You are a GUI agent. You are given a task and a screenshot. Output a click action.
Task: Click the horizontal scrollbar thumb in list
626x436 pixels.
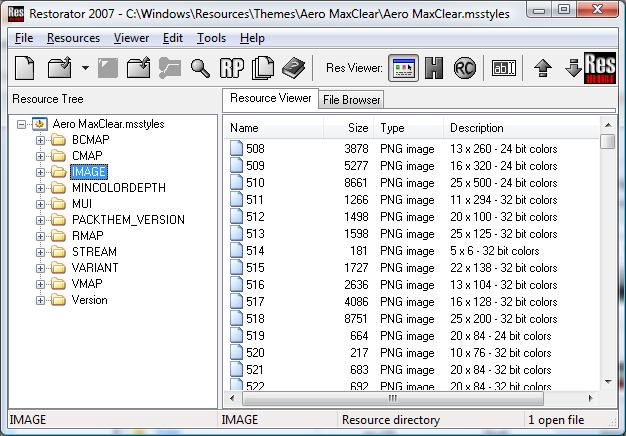(392, 398)
